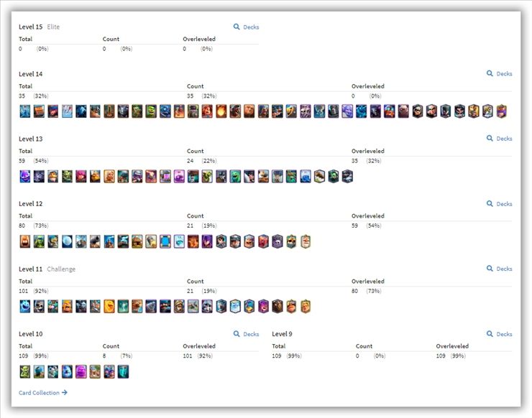Select the purple Rage bottle card in Level 13

[x=179, y=176]
